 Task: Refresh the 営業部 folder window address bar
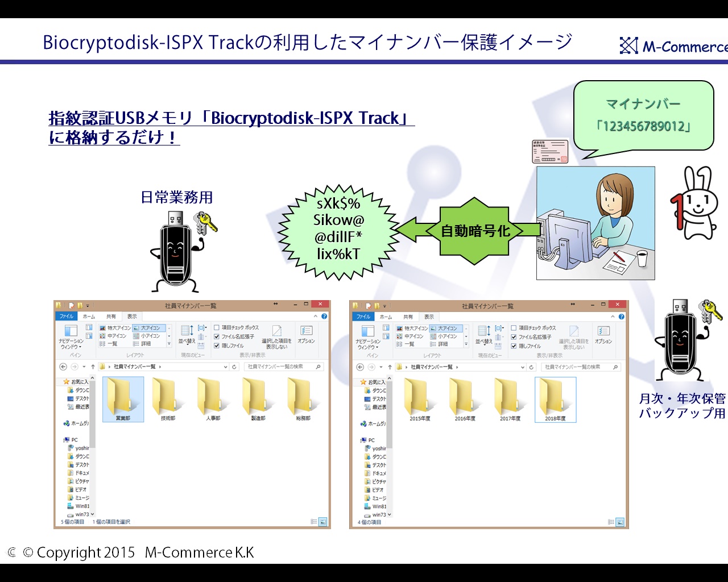tap(234, 367)
